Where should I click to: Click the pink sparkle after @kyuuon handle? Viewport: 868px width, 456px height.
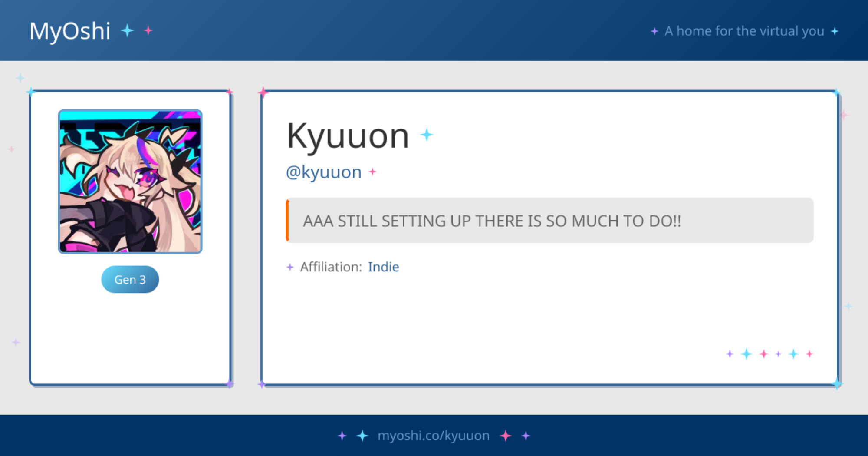pyautogui.click(x=372, y=172)
